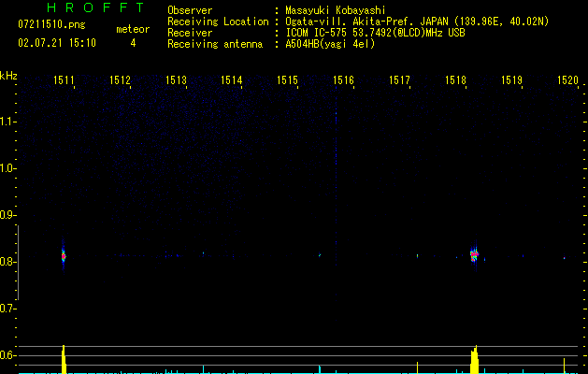Click the yellow intensity peak below 1511

(64, 359)
